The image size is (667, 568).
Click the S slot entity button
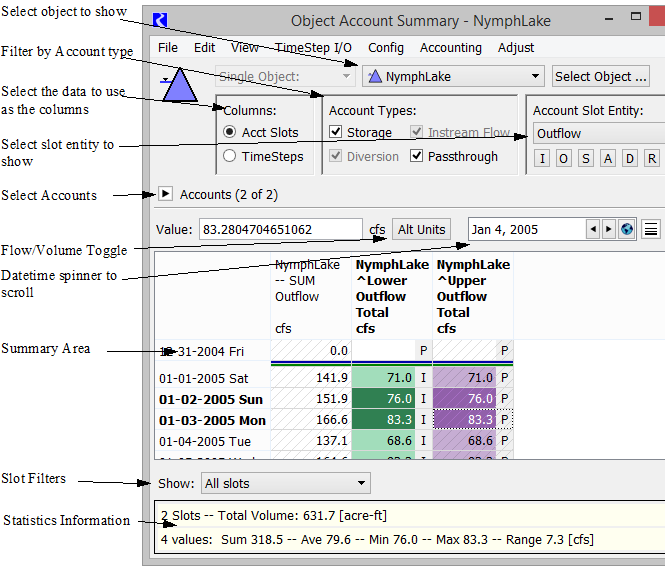pos(586,159)
